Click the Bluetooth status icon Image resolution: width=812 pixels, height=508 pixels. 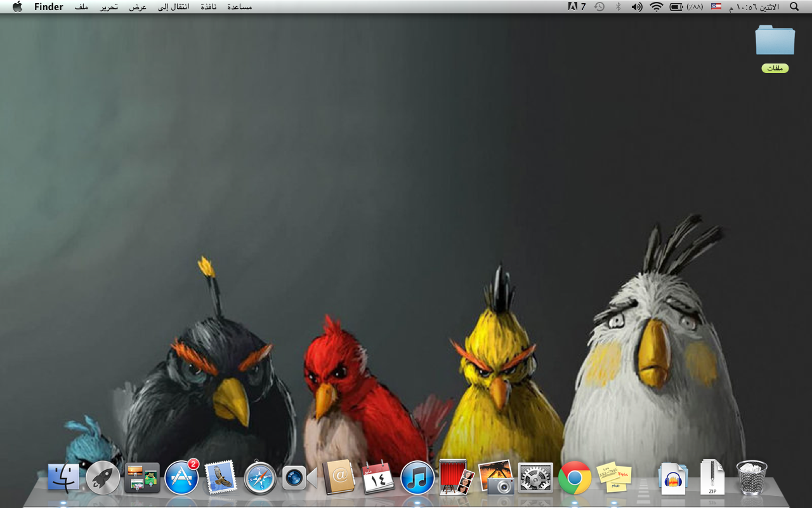pyautogui.click(x=618, y=7)
